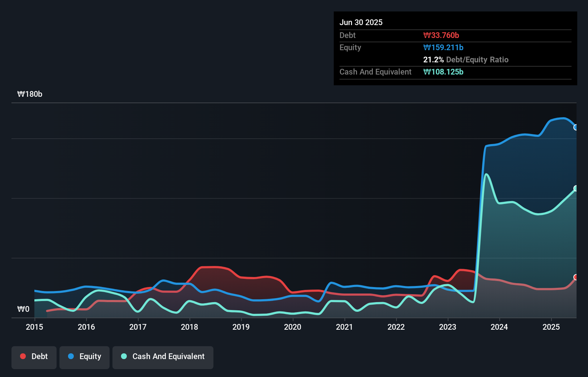Select the teal Cash endpoint marker on chart
This screenshot has height=377, width=588.
(575, 188)
